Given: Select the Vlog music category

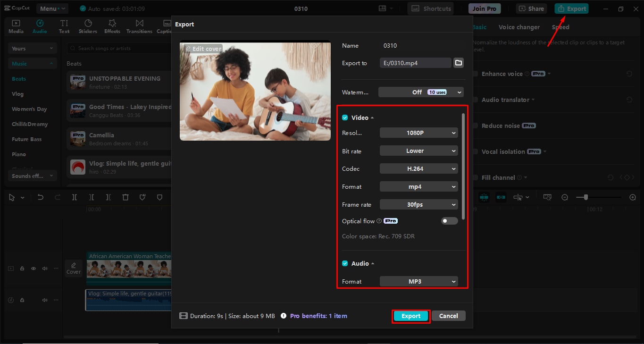Looking at the screenshot, I should click(17, 94).
